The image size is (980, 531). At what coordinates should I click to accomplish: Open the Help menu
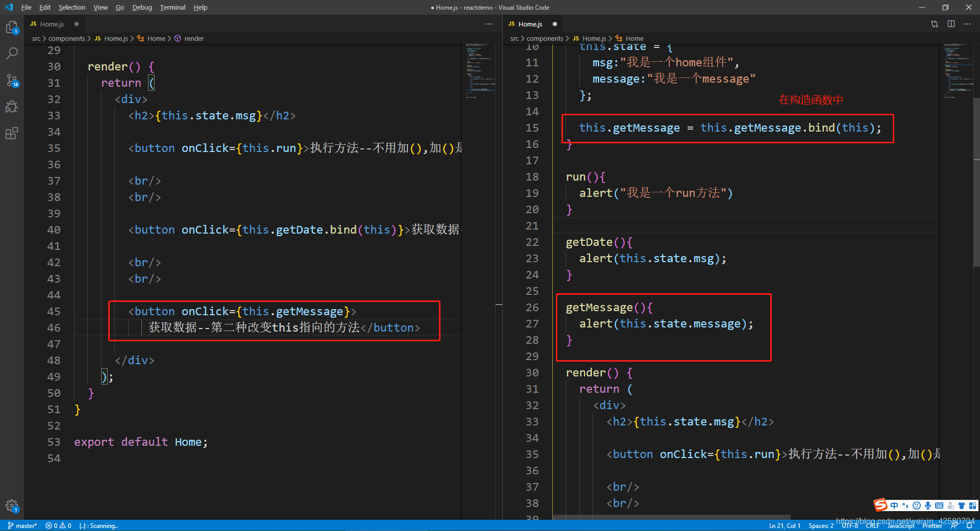(x=200, y=7)
